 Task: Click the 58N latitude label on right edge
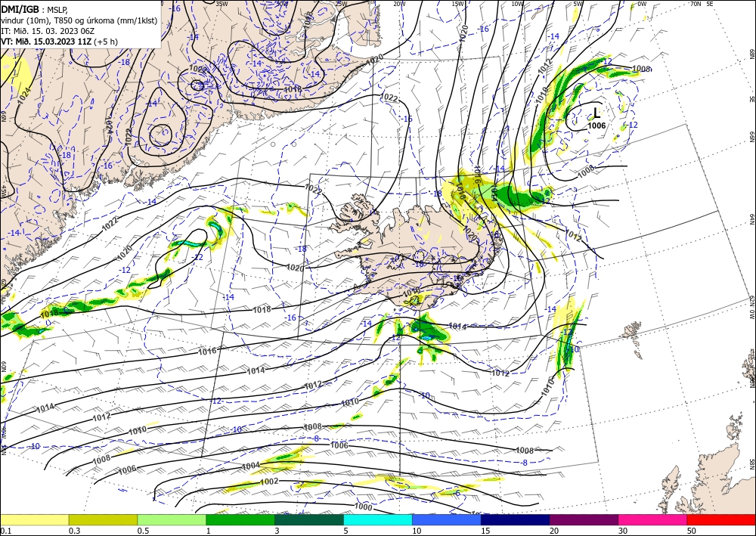click(751, 465)
